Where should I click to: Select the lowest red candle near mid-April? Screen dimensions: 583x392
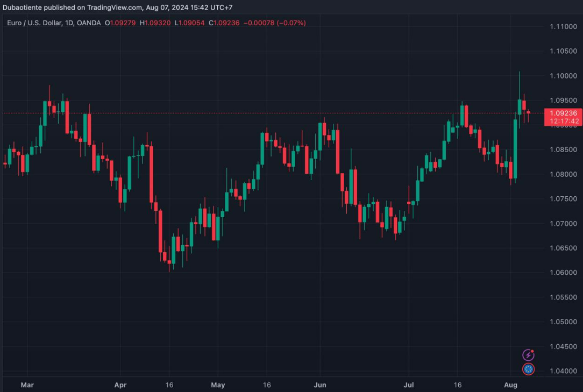coord(169,262)
